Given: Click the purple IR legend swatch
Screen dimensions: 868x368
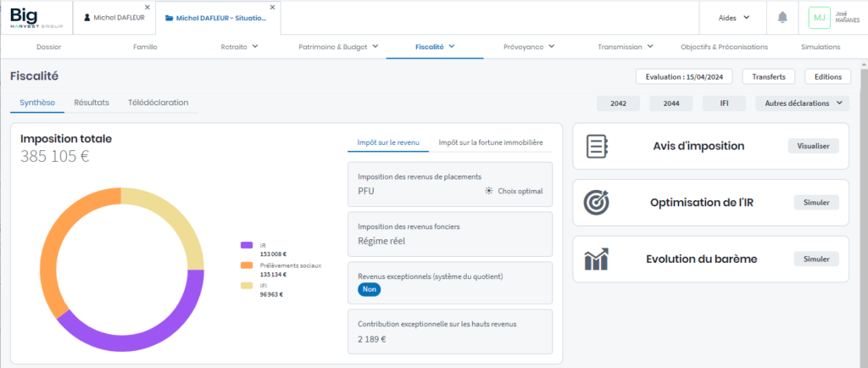Looking at the screenshot, I should [247, 245].
